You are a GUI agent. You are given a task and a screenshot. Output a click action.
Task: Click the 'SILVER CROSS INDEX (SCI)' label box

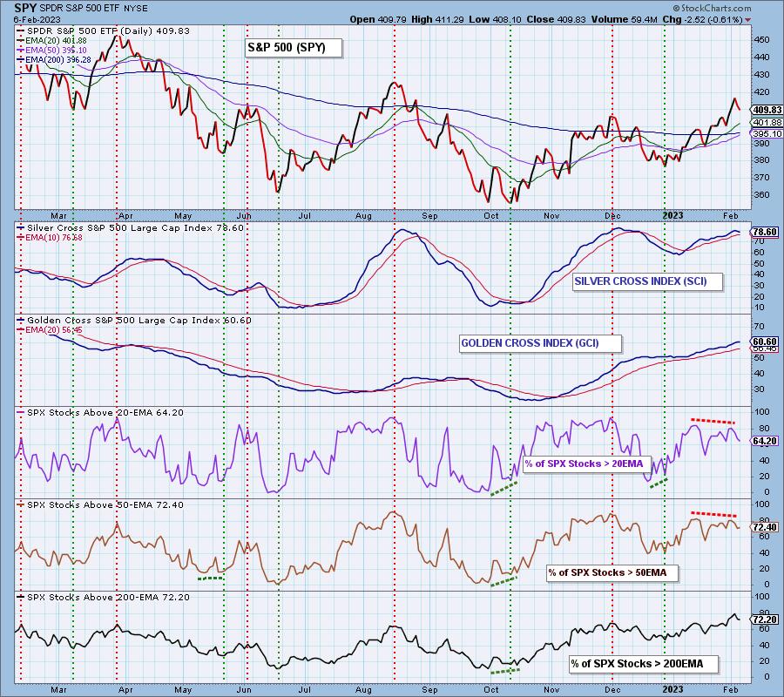click(x=647, y=281)
